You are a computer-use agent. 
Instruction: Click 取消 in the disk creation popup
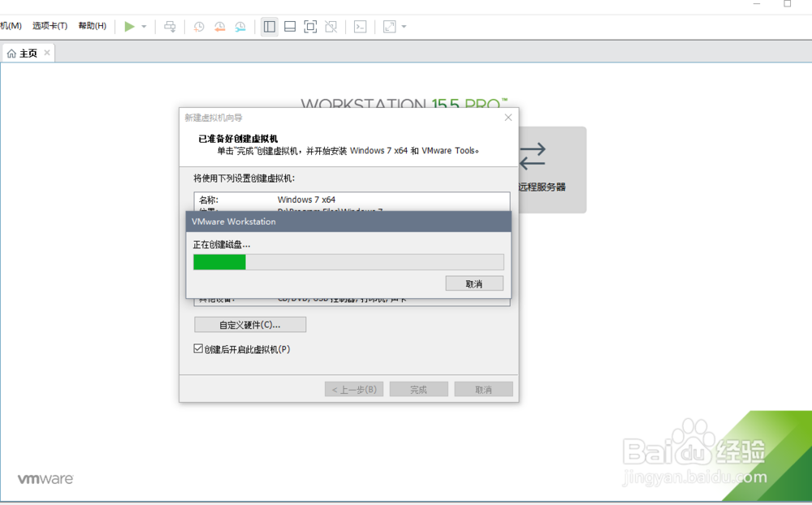click(x=474, y=283)
